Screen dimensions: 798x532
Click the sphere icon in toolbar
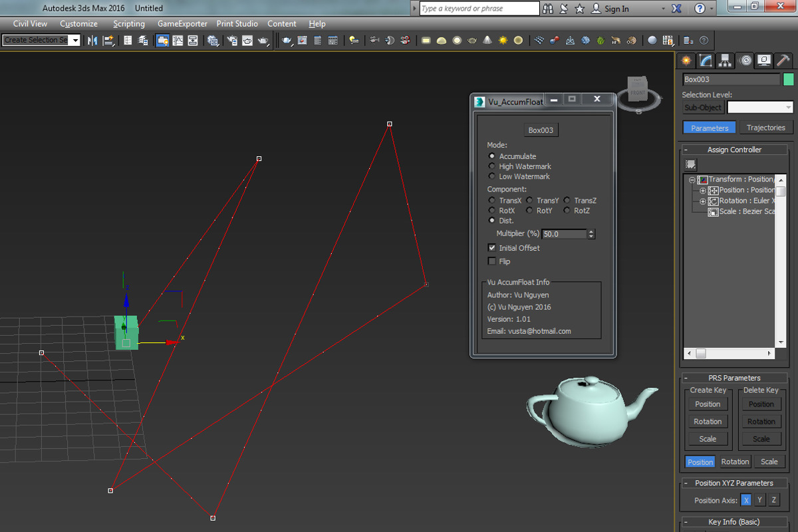click(x=652, y=41)
